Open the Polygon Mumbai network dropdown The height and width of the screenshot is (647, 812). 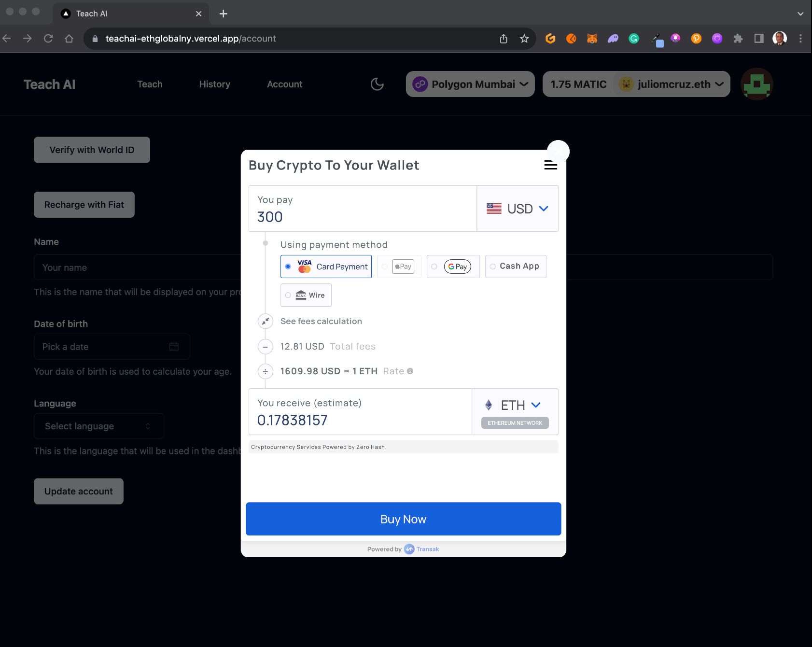click(470, 84)
